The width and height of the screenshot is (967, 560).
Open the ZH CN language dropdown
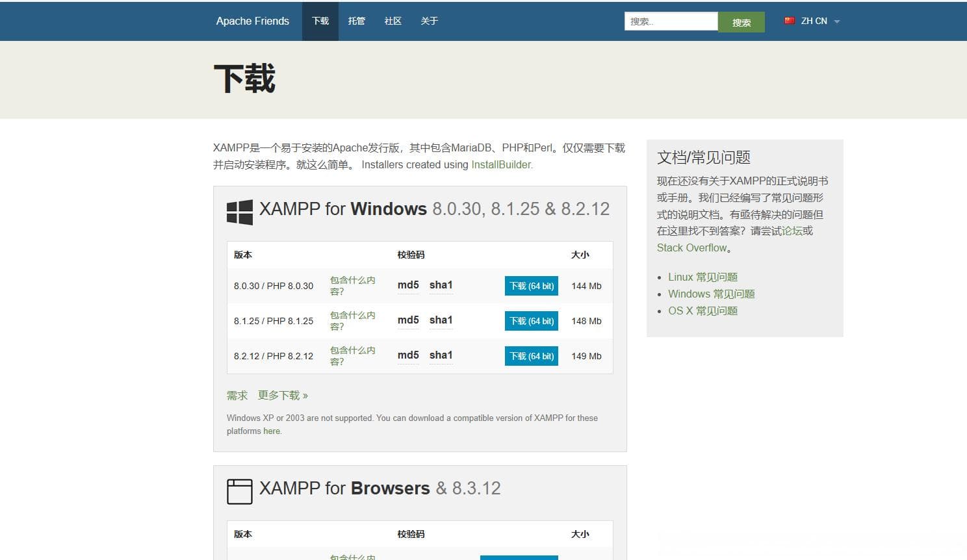813,21
